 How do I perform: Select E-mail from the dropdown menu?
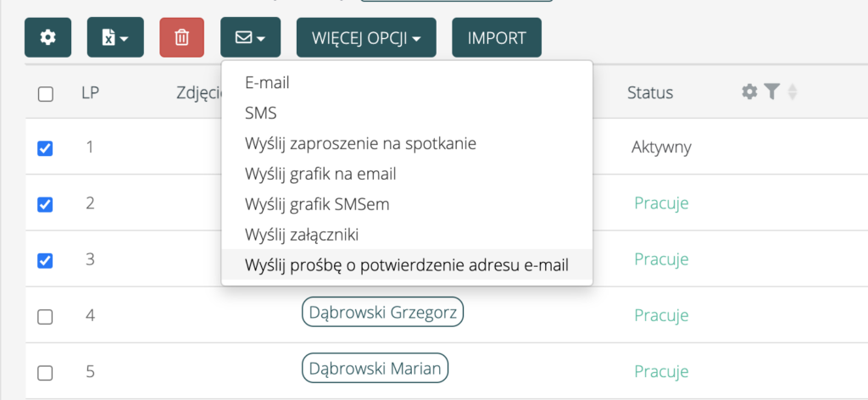(x=267, y=83)
